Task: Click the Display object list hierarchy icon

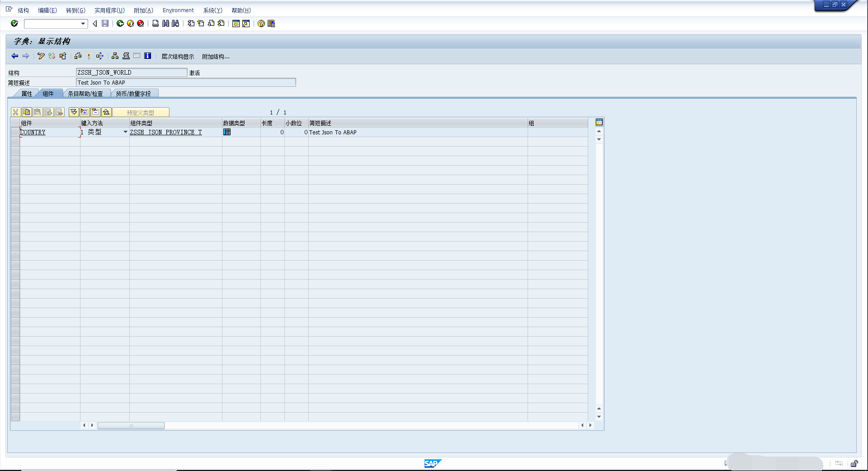Action: click(115, 56)
